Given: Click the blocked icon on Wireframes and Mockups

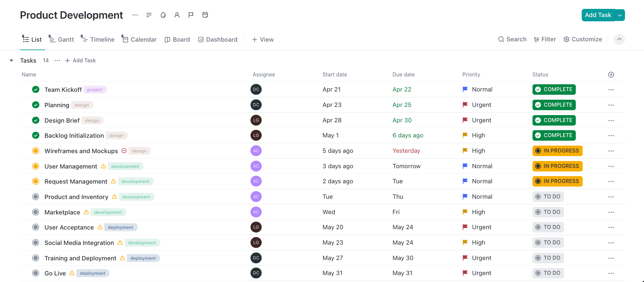Looking at the screenshot, I should (x=124, y=151).
